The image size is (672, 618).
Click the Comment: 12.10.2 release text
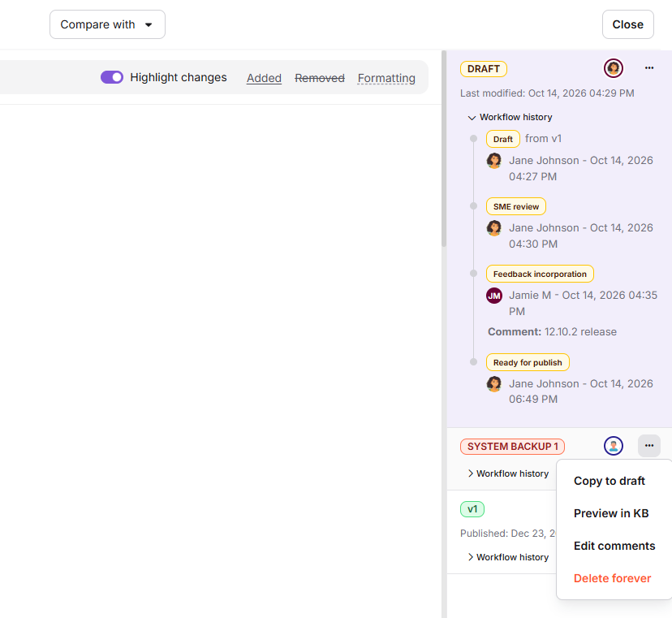point(552,331)
